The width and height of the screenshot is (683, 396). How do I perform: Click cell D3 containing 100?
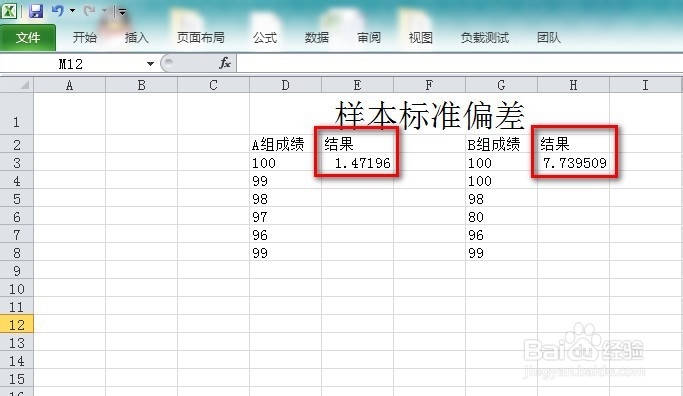tap(285, 163)
